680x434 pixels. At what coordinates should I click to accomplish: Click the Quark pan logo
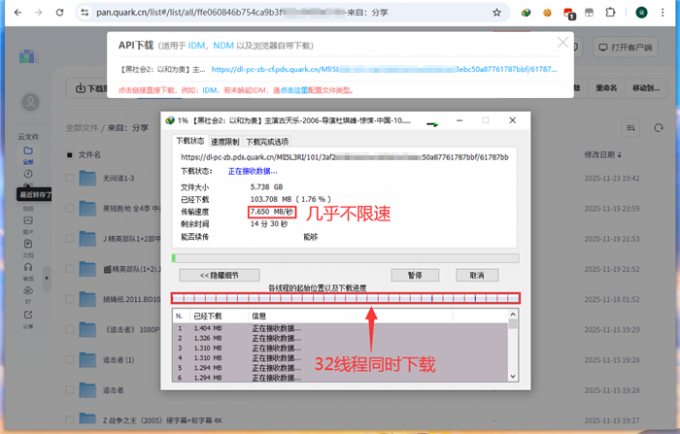(28, 56)
